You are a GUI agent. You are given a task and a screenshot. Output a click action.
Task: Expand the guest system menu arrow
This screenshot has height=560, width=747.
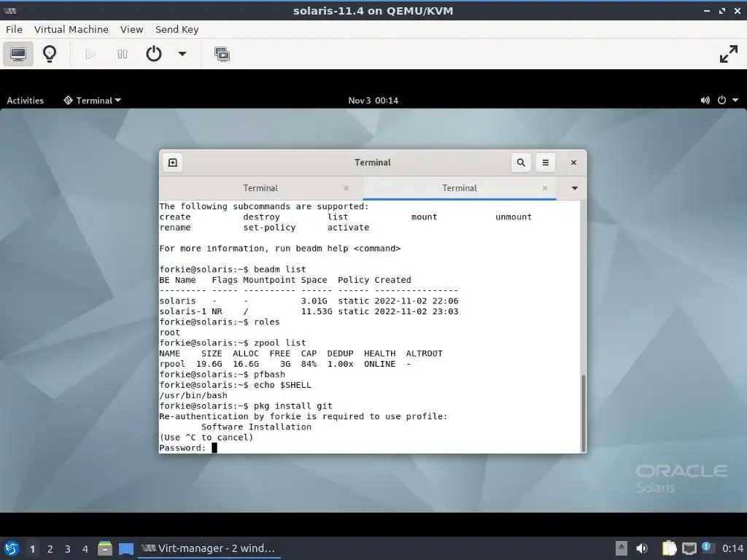coord(735,100)
